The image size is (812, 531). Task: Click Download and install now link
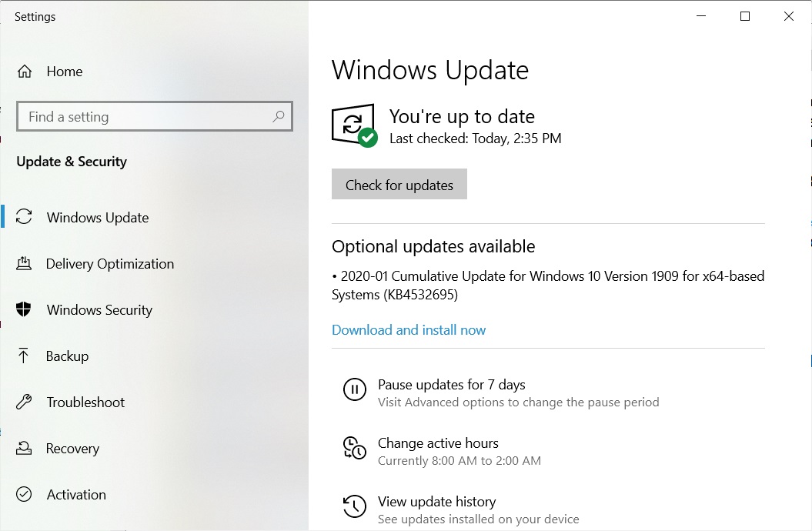[x=409, y=330]
